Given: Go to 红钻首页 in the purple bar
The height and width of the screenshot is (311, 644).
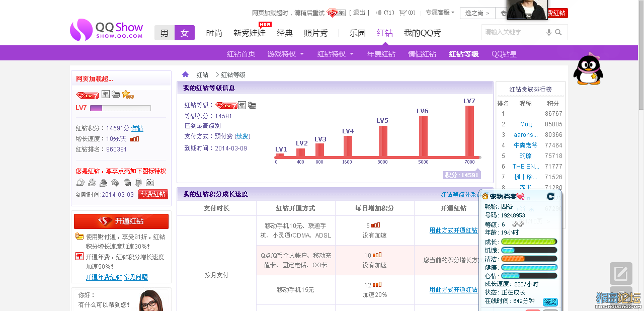Looking at the screenshot, I should coord(241,54).
